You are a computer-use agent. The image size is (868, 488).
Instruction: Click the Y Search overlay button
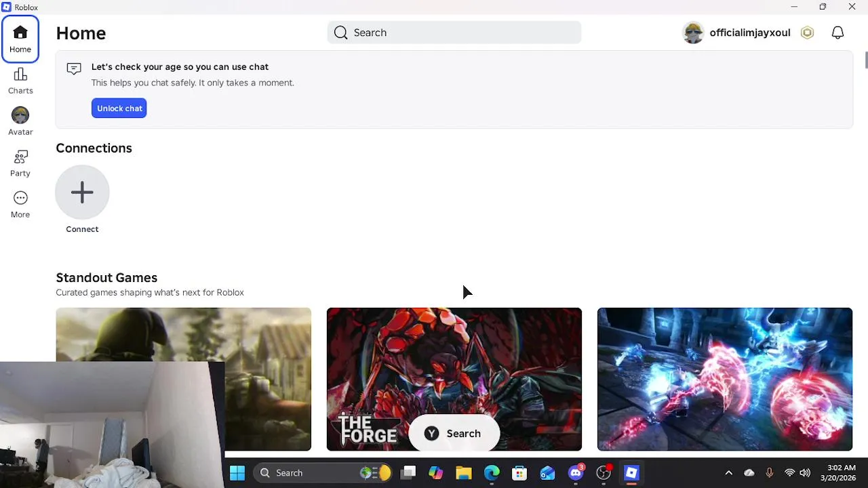point(454,434)
